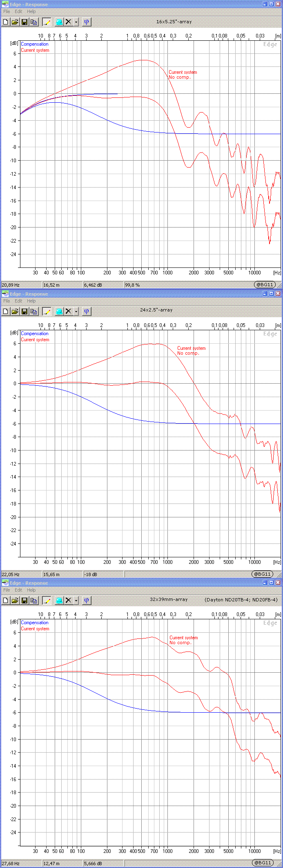Open X button dropdown arrow in 16x5.25"-array window
This screenshot has height=868, width=283.
76,22
